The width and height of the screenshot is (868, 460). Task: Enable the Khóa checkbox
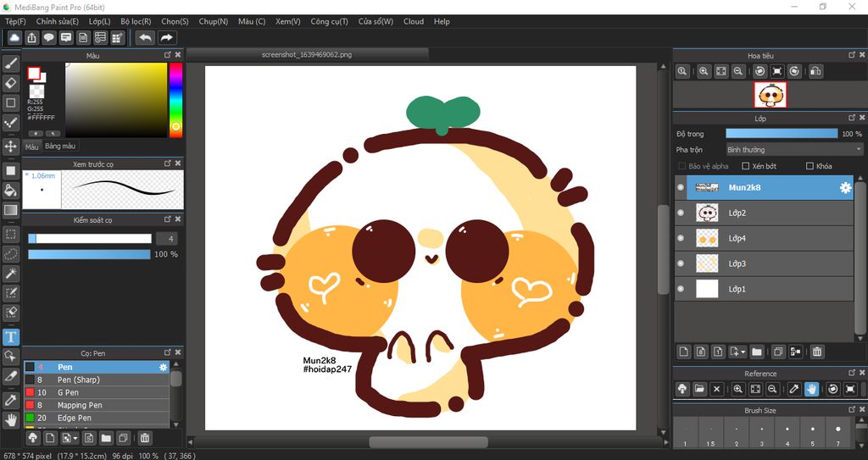(x=810, y=166)
